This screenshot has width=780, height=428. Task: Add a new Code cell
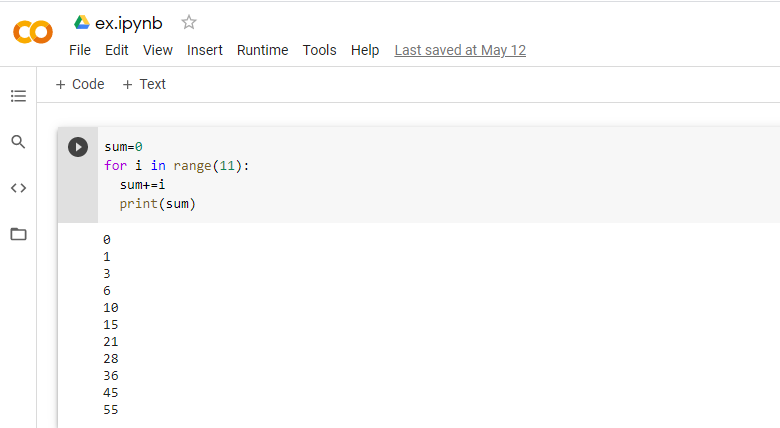[x=80, y=84]
